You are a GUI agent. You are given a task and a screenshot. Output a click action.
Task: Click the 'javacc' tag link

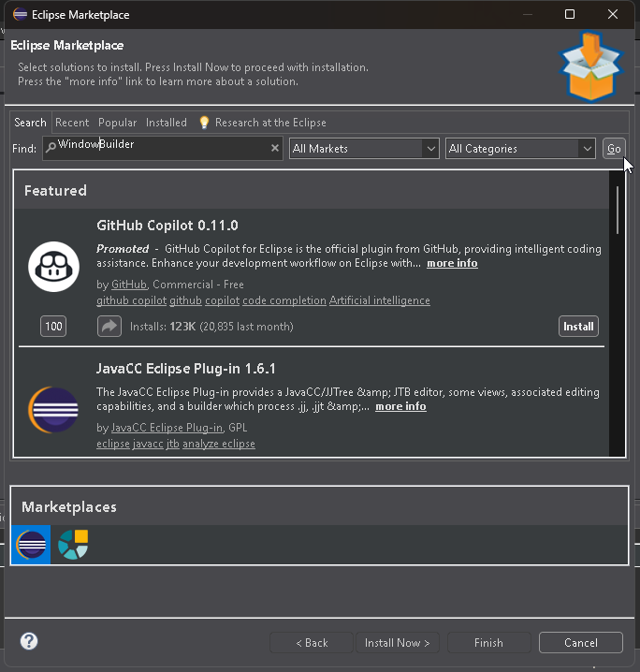tap(148, 444)
